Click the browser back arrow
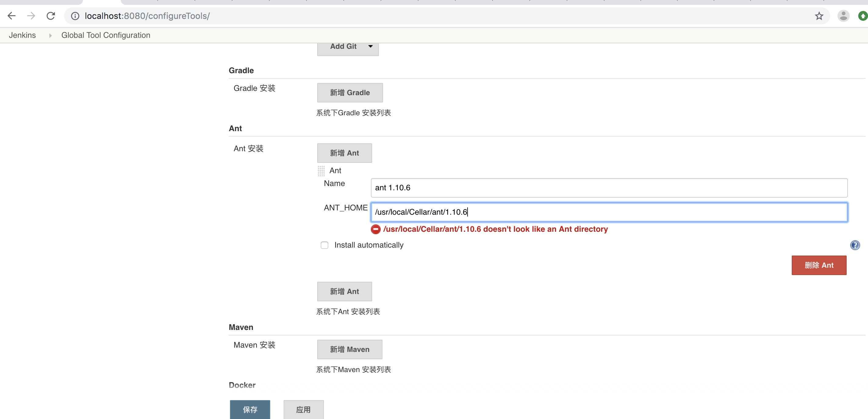The height and width of the screenshot is (419, 868). [12, 16]
